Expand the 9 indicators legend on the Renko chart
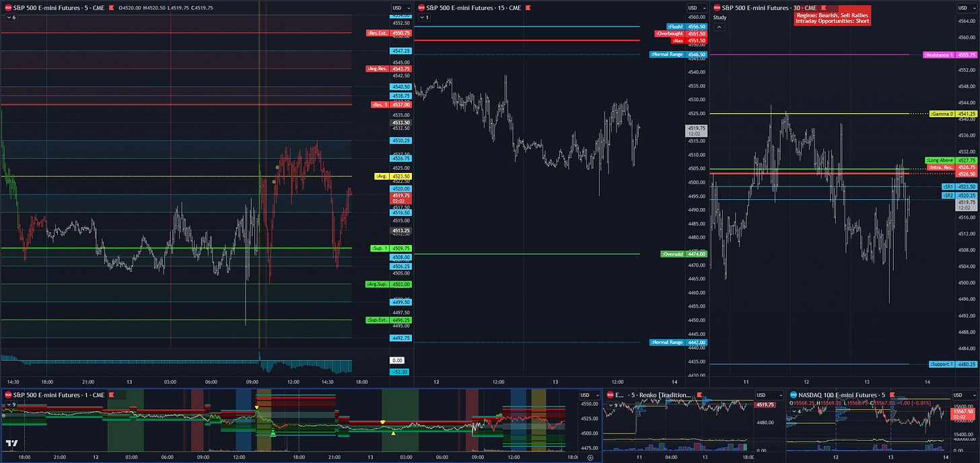 (613, 404)
